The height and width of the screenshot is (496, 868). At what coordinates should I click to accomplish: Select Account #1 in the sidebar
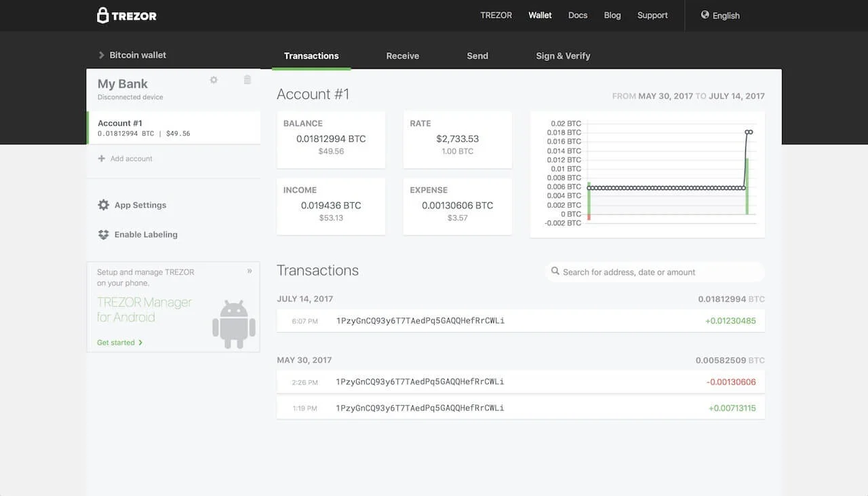(x=136, y=128)
